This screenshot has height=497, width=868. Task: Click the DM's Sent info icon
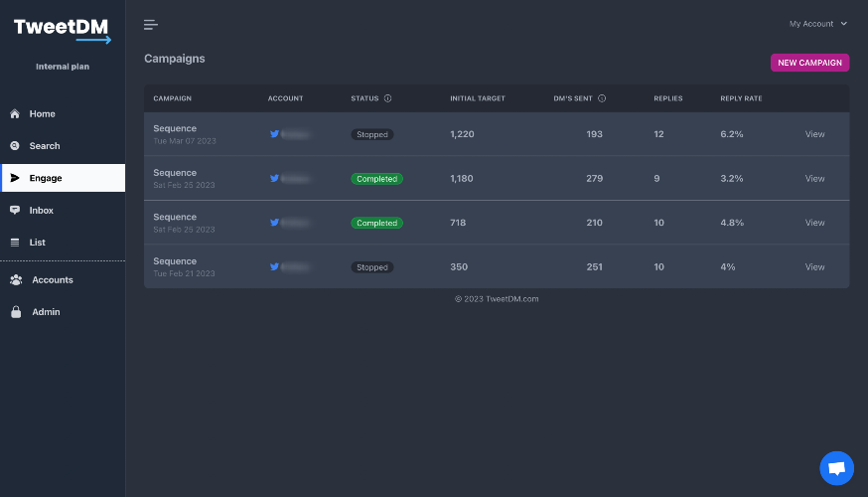[602, 98]
